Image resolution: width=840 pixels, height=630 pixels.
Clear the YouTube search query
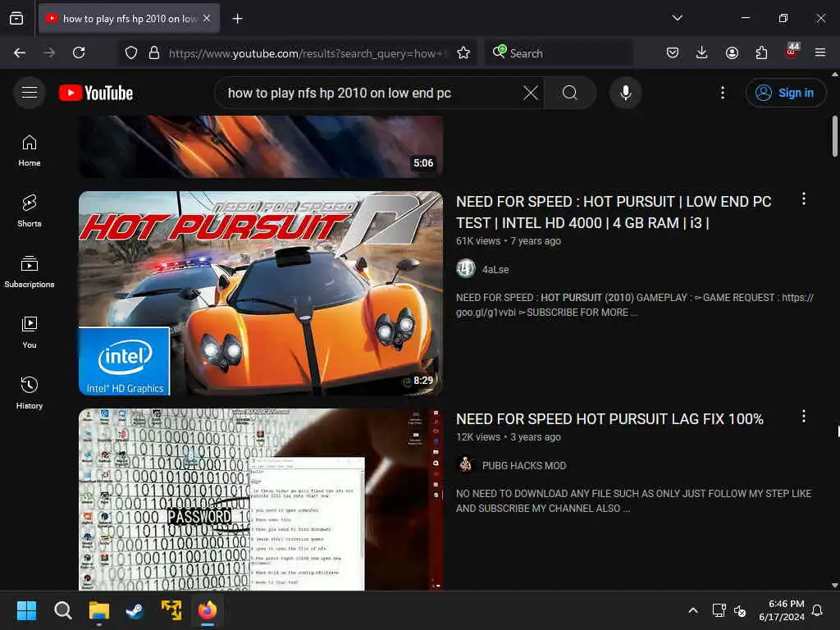[531, 93]
